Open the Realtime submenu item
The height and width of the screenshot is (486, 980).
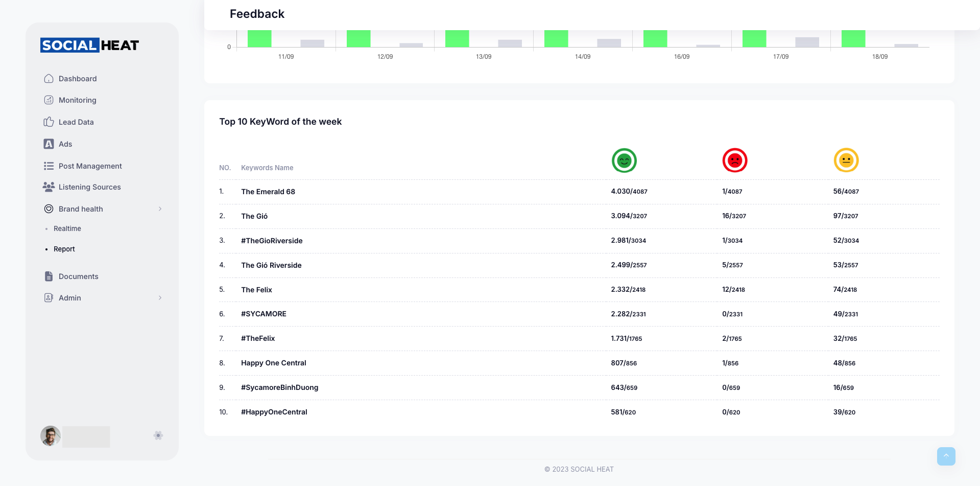tap(67, 228)
